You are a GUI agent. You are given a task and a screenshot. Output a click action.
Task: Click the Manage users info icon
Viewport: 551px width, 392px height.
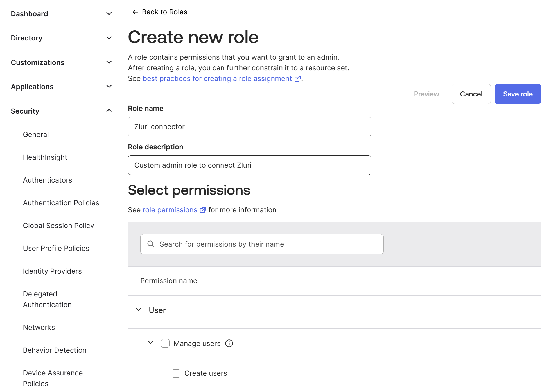point(229,343)
